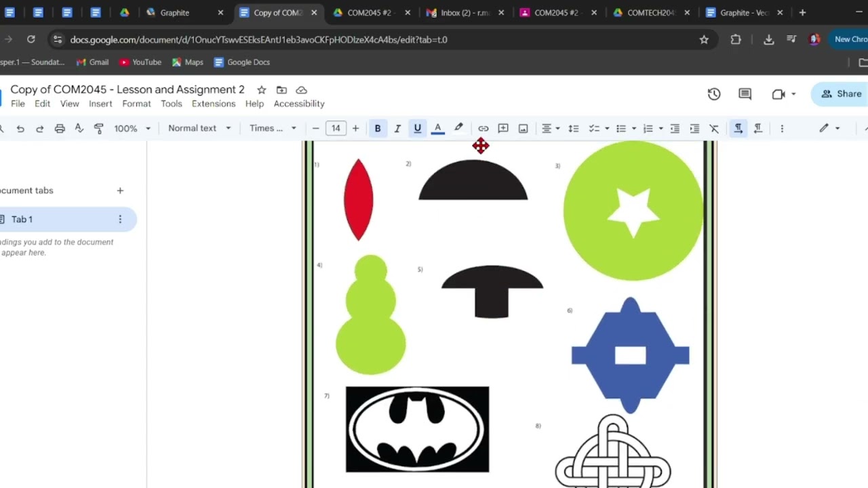Open the toolbar's more options menu
This screenshot has width=868, height=488.
click(782, 128)
